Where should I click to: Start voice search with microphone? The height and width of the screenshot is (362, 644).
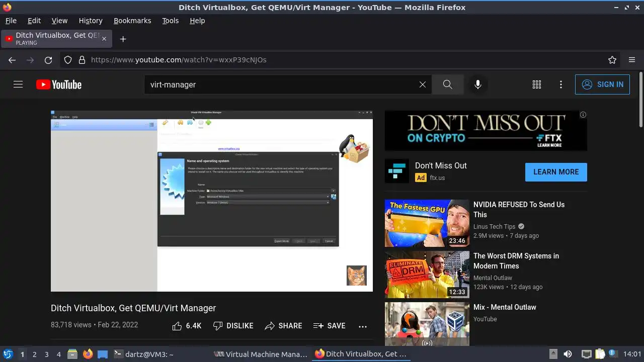(x=478, y=84)
